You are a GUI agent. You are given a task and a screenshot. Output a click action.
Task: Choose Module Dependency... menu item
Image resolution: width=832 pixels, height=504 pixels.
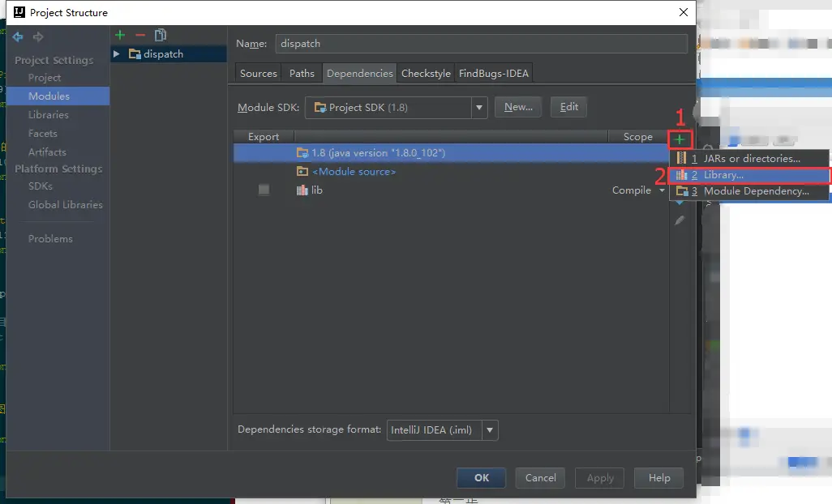point(749,190)
